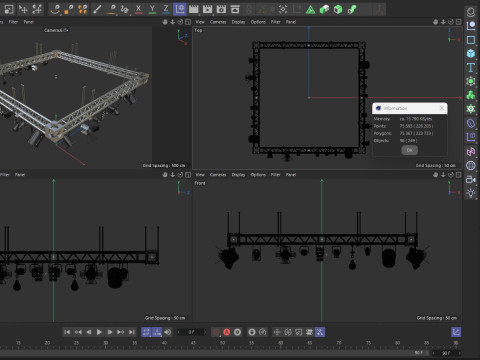
Task: Close the Information dialog
Action: 442,108
